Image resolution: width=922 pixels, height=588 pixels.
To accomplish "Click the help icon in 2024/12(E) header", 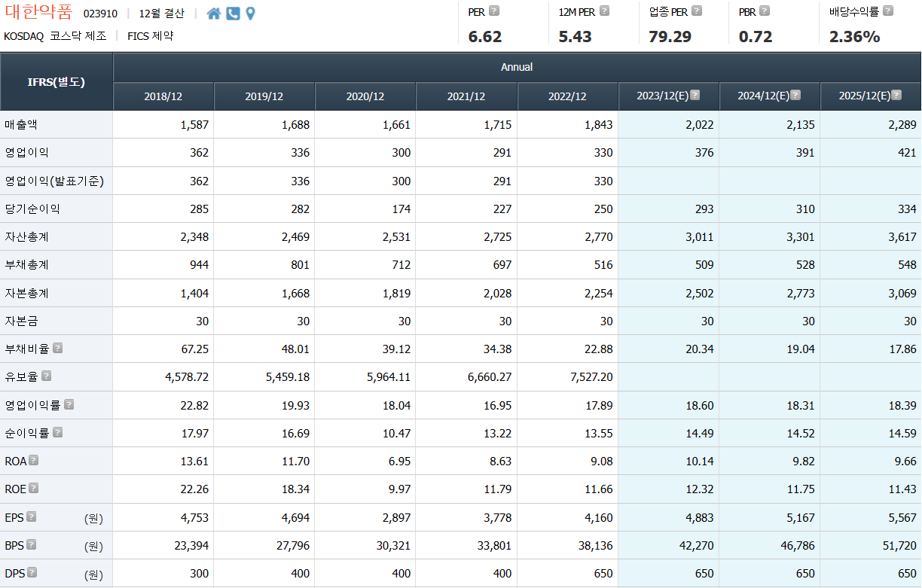I will tap(795, 96).
